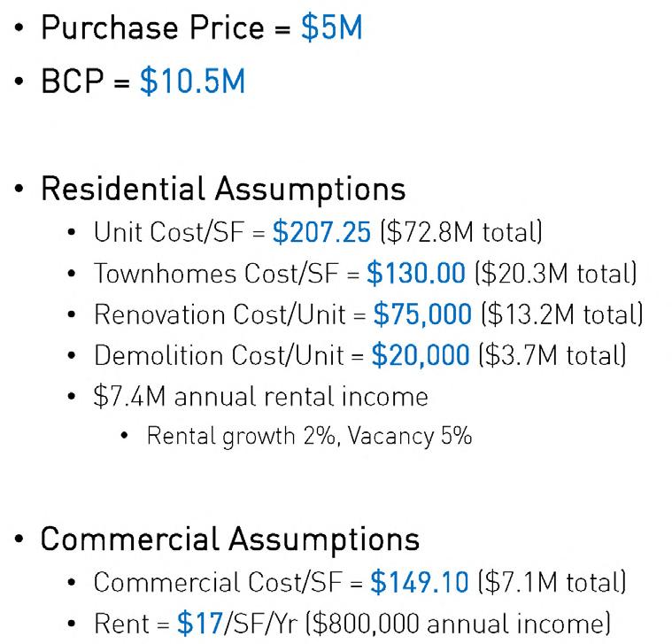
Task: Select the blue $17 rent value
Action: 197,624
